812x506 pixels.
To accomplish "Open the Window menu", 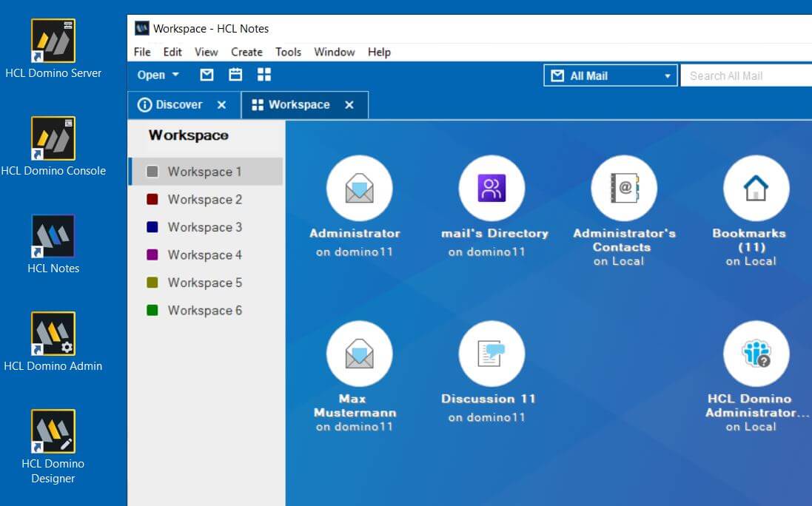I will pos(335,53).
